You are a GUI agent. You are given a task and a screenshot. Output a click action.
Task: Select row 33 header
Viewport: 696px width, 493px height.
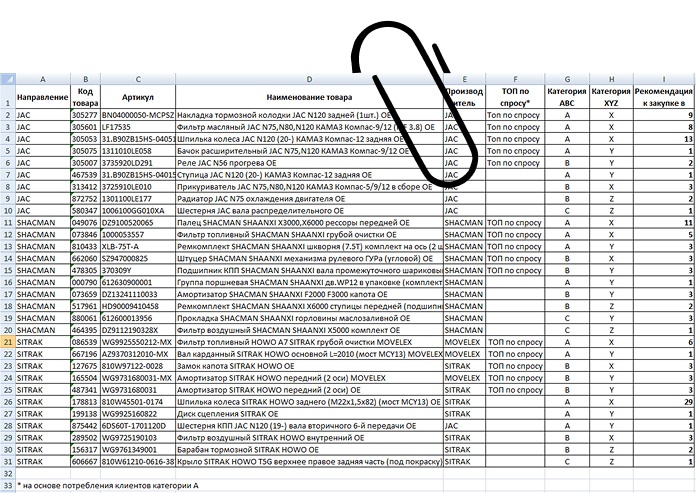pyautogui.click(x=8, y=485)
